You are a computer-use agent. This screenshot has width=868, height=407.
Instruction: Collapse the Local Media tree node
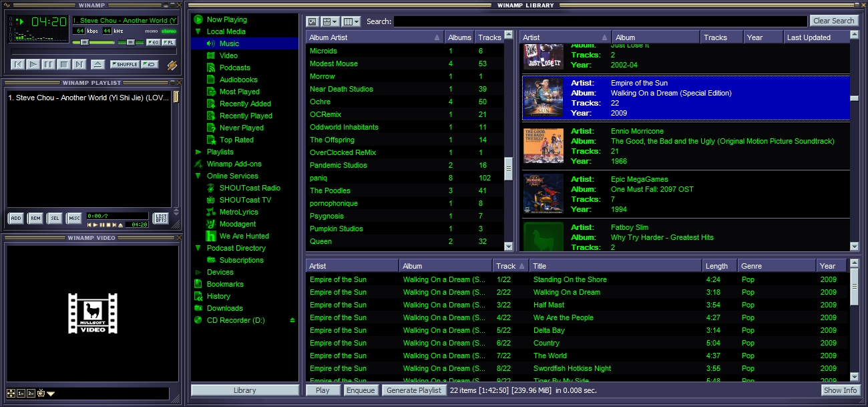[x=198, y=31]
